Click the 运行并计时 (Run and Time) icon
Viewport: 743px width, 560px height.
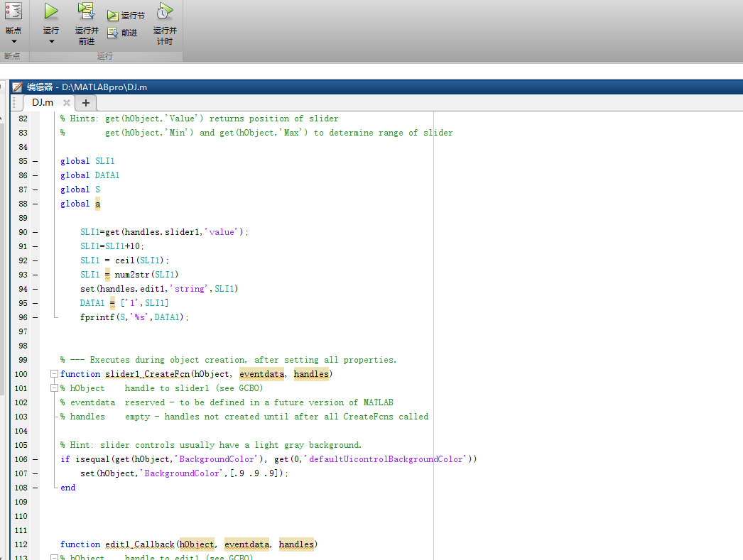coord(164,10)
